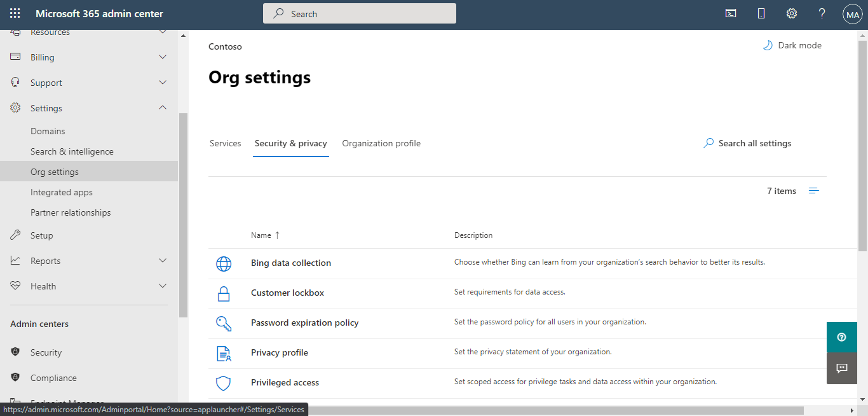Click inside the top search field
The height and width of the screenshot is (416, 868).
point(359,13)
